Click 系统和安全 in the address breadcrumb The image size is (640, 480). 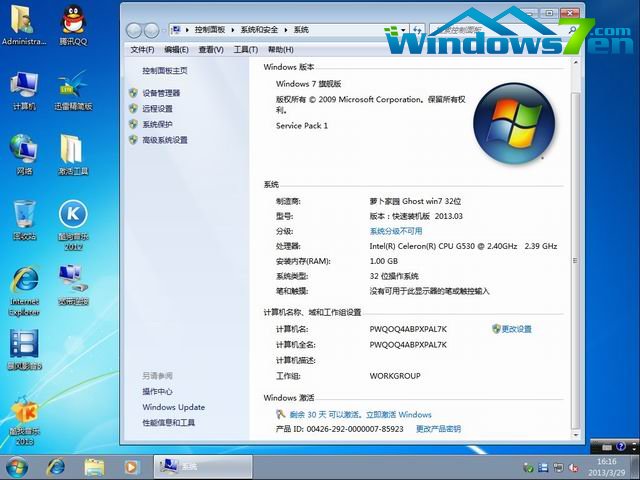pos(259,30)
